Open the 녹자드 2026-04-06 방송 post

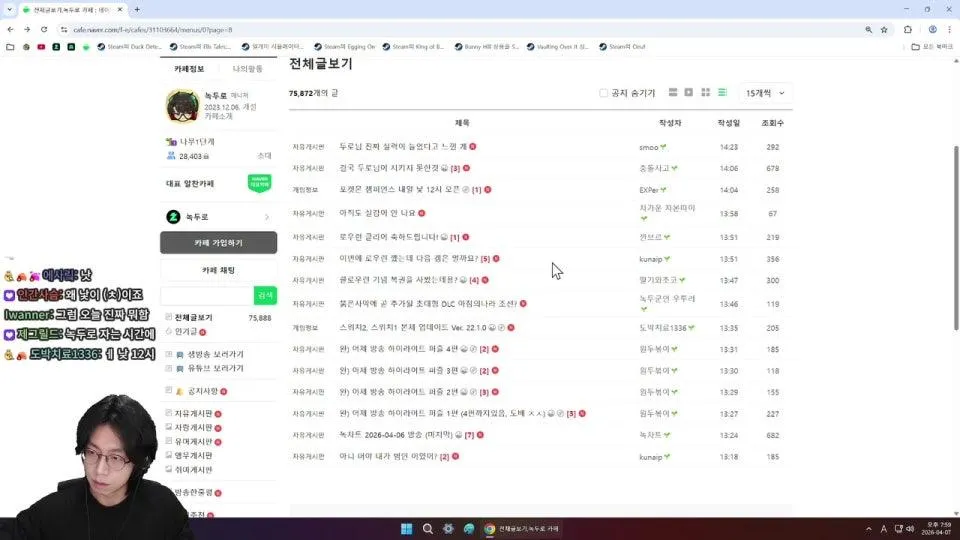396,435
